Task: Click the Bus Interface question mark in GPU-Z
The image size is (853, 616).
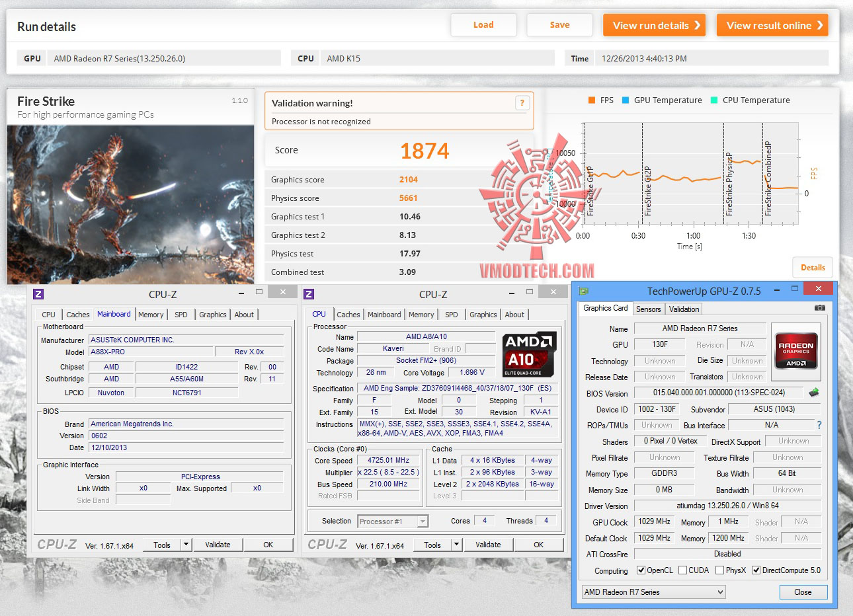Action: coord(819,425)
